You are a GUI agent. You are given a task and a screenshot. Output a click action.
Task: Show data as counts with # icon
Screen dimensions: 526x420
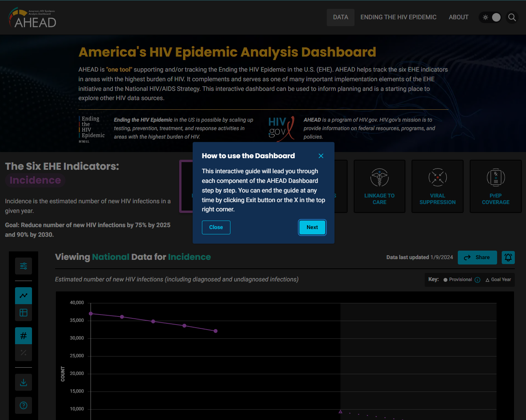[24, 336]
